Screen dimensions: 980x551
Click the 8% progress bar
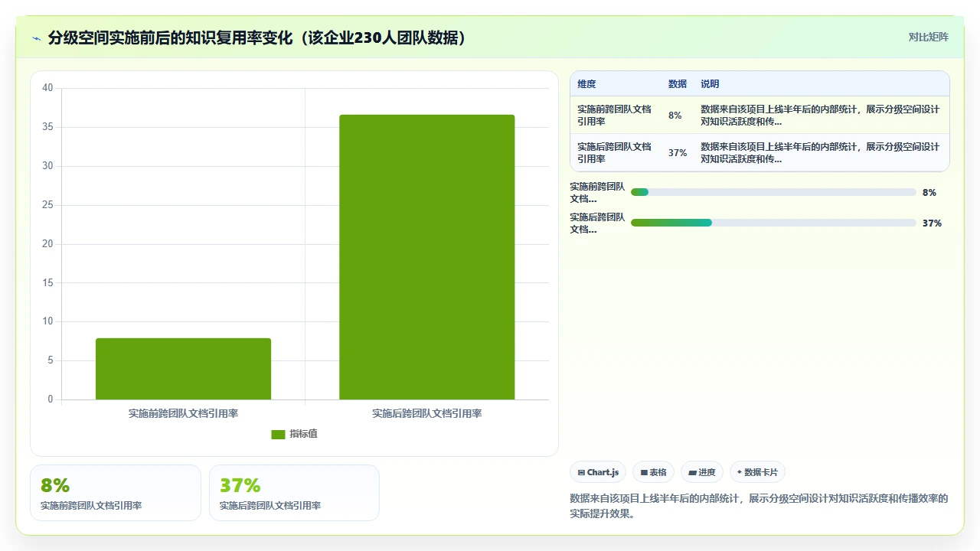click(773, 192)
